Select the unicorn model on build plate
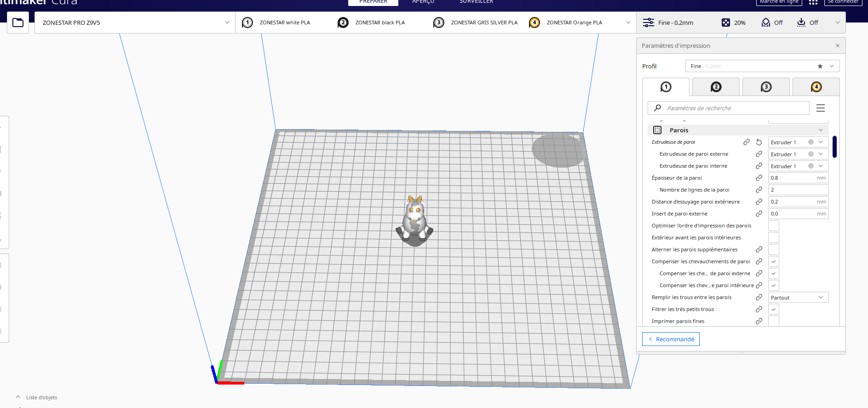 414,221
